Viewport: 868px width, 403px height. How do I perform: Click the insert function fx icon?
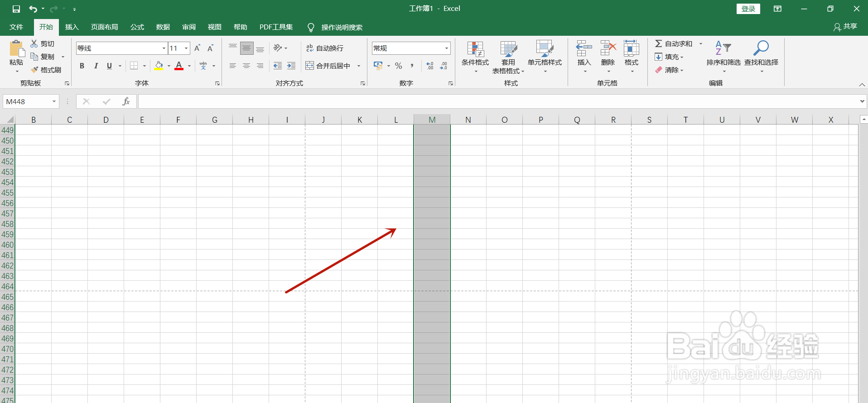click(126, 101)
